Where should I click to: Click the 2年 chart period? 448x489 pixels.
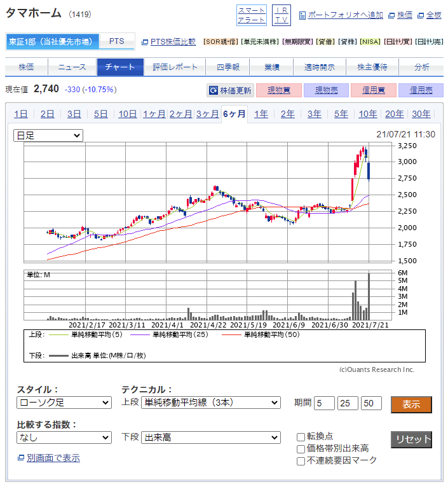288,114
